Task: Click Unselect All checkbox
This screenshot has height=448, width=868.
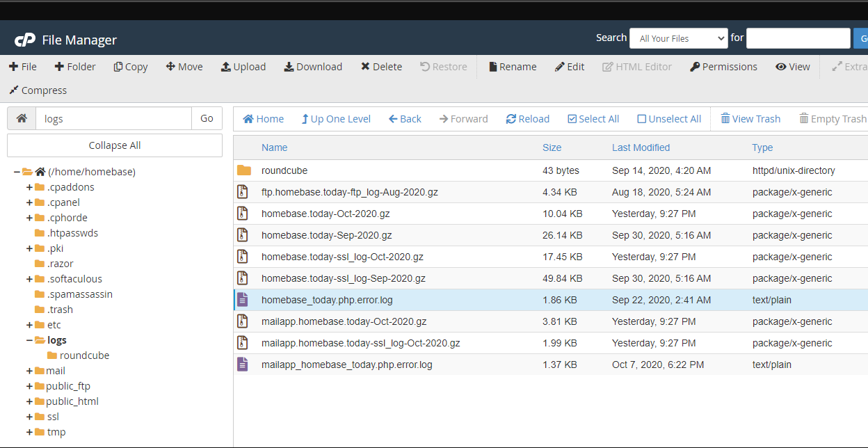Action: [669, 119]
